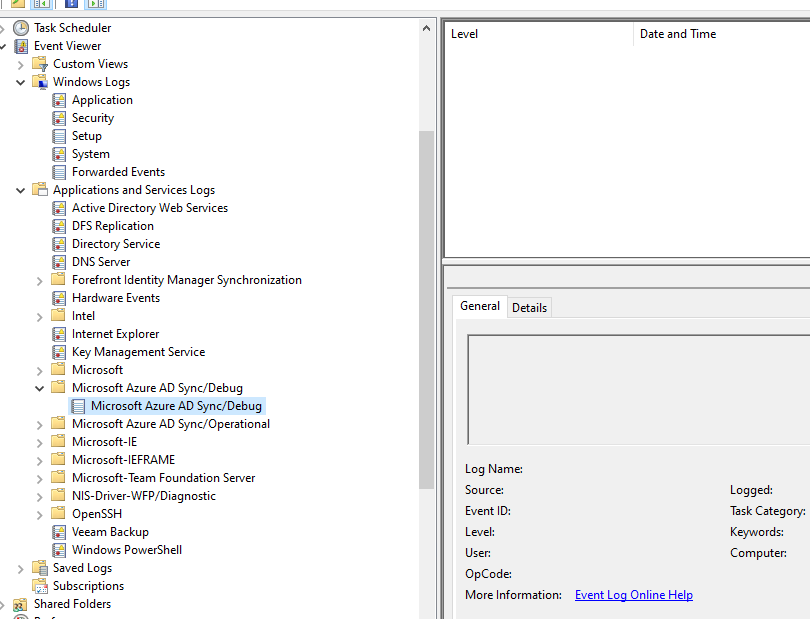Click the Directory Service log icon

point(59,244)
